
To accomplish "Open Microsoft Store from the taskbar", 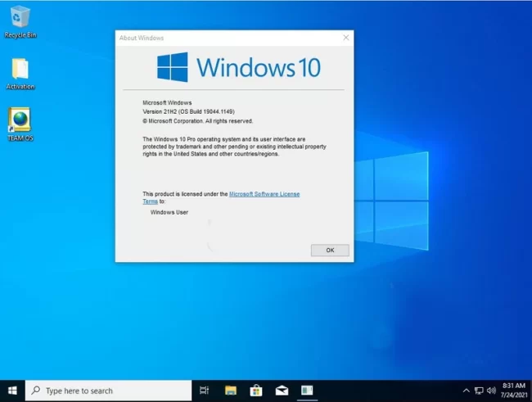I will coord(255,391).
